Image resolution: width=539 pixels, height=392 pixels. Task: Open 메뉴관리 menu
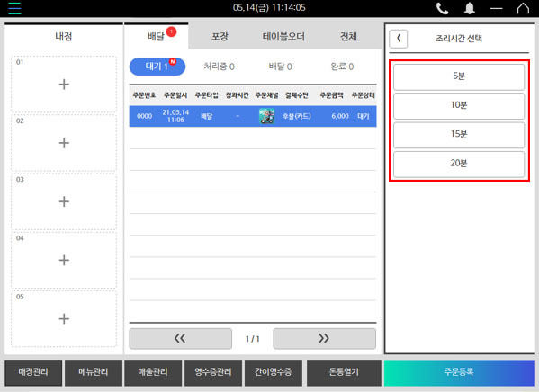pos(94,372)
